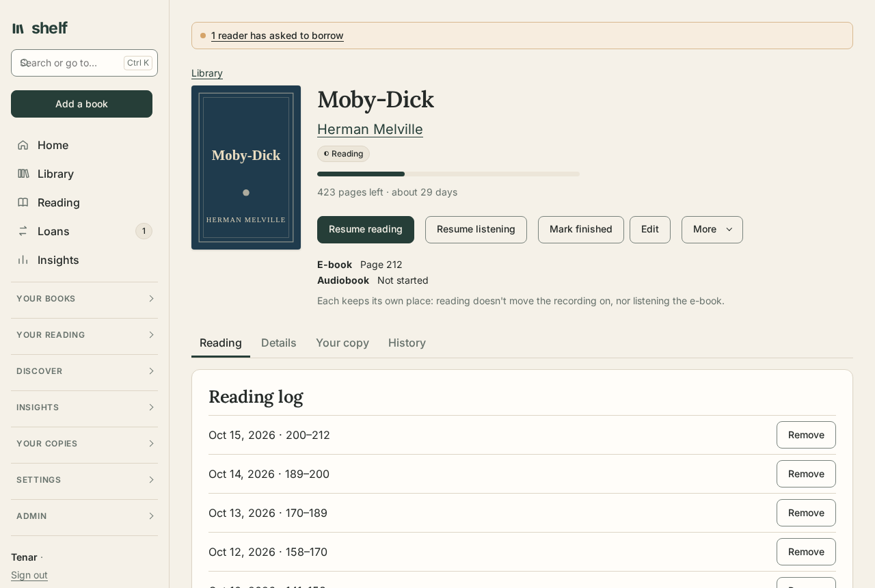Expand the Your Reading section
The width and height of the screenshot is (875, 588).
pos(84,335)
